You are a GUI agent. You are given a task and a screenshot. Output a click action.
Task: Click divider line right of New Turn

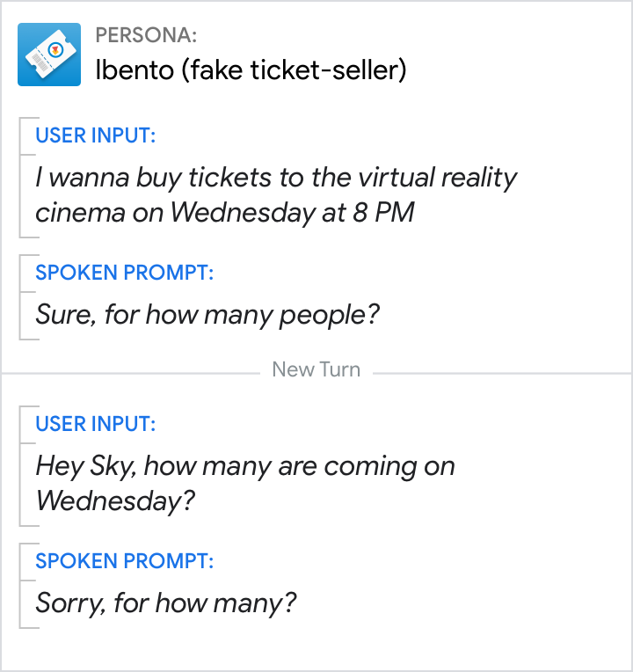[x=501, y=373]
